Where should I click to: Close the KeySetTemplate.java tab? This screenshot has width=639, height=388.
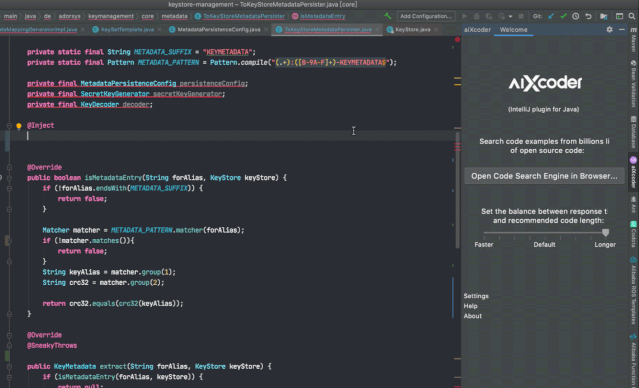pos(160,30)
